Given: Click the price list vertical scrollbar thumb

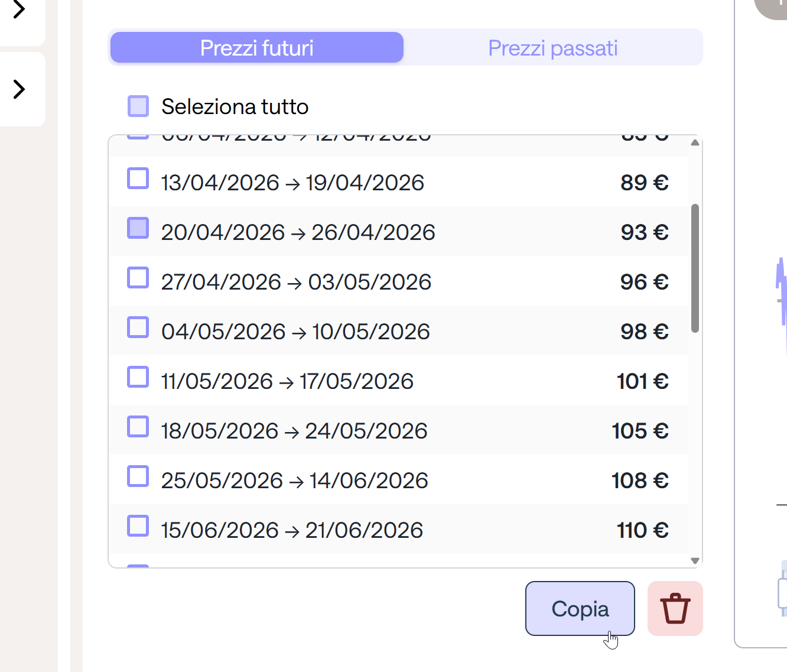Looking at the screenshot, I should 695,268.
